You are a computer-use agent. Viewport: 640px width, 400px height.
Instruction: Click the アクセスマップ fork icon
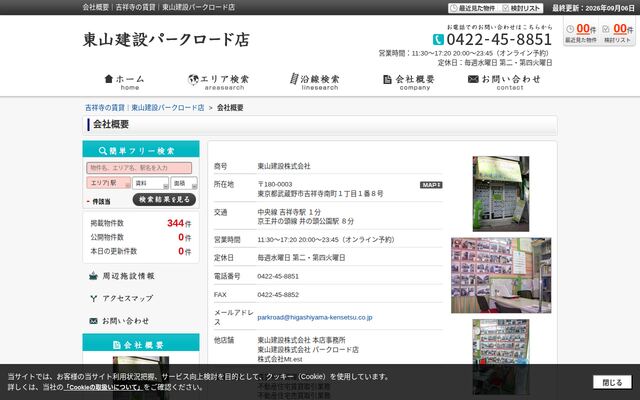tap(93, 299)
